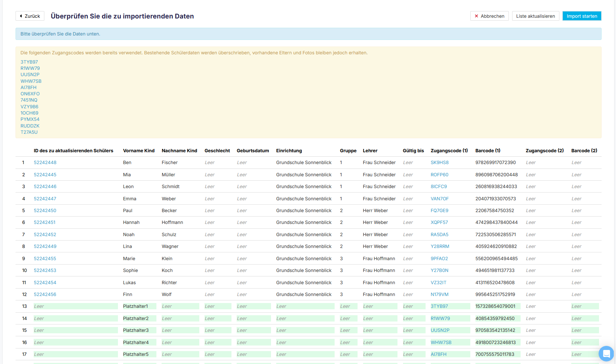Screen dimensions: 616x364
Task: Open student ID 52242456 link
Action: coord(45,295)
